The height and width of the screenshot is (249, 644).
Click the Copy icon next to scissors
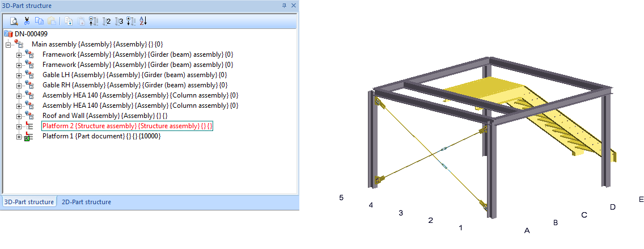[x=40, y=22]
